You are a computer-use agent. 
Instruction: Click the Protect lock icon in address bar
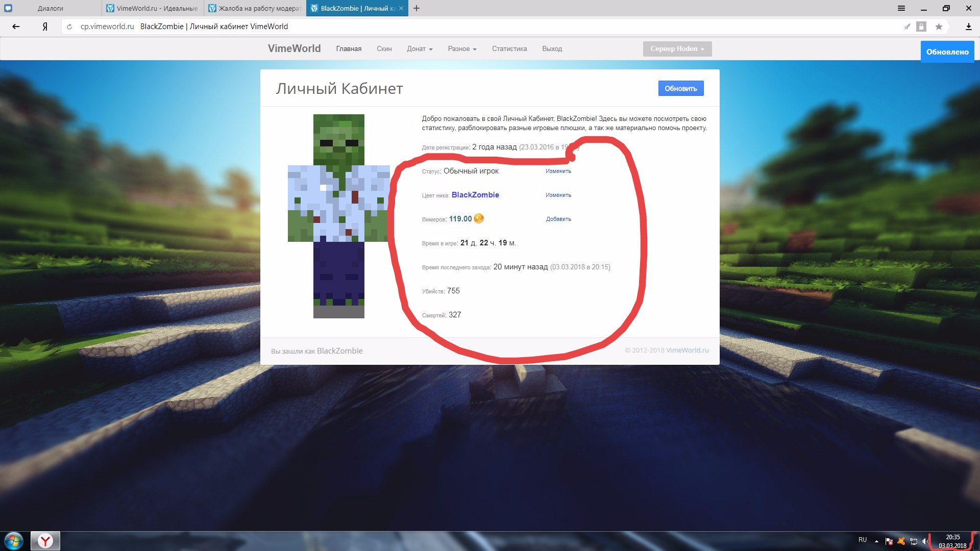coord(921,27)
